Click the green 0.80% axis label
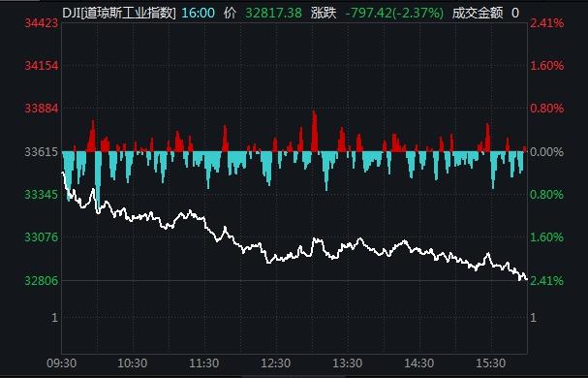 [546, 195]
